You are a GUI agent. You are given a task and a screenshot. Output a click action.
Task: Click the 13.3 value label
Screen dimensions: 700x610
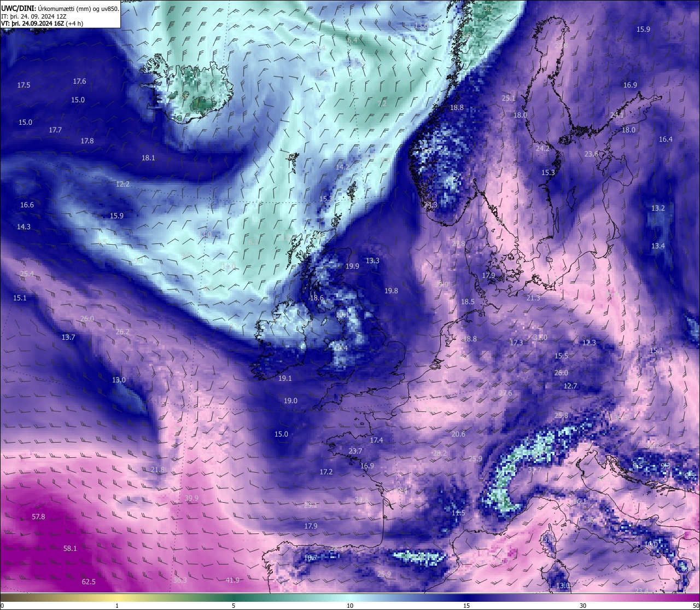click(x=372, y=261)
